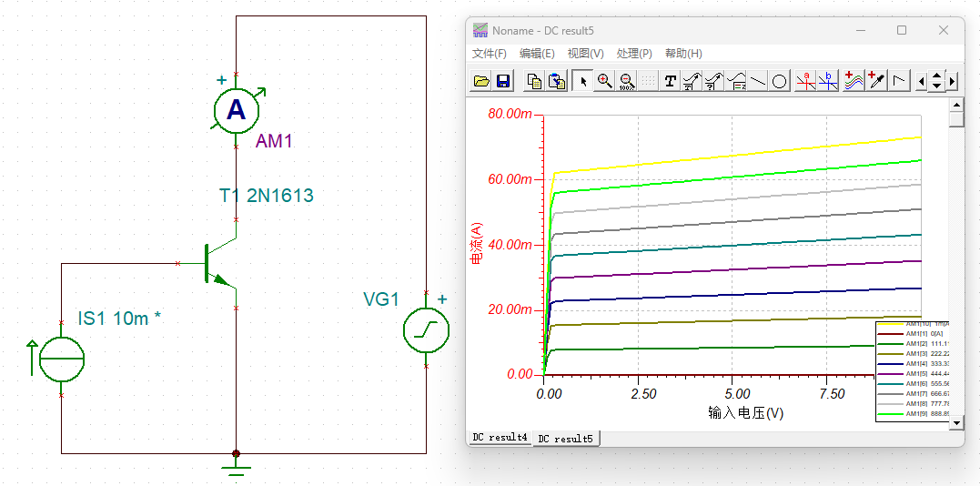Click the vertical scrollbar down arrow
Viewport: 980px width, 486px height.
[x=955, y=423]
